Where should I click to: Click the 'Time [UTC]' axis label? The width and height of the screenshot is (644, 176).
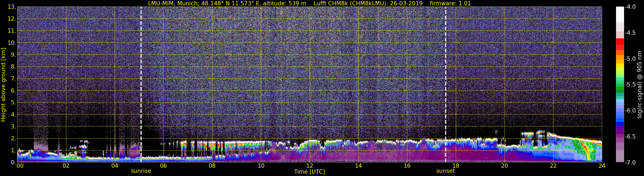click(x=310, y=172)
